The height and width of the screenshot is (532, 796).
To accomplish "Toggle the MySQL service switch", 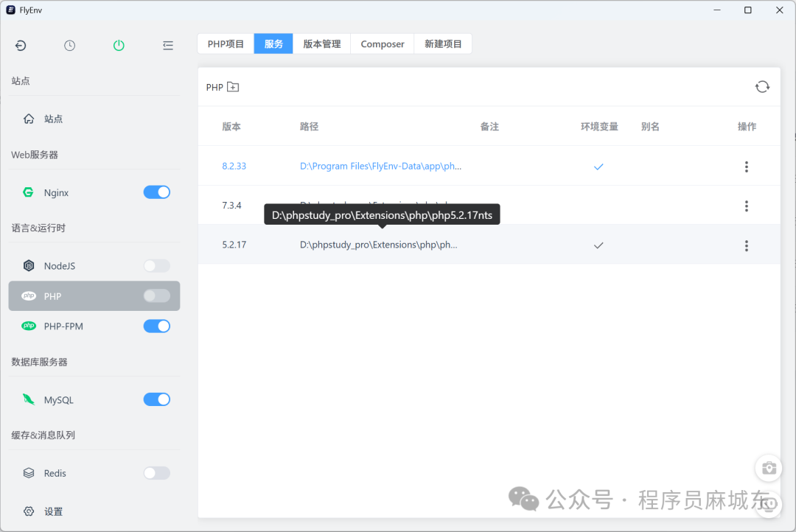I will point(157,399).
